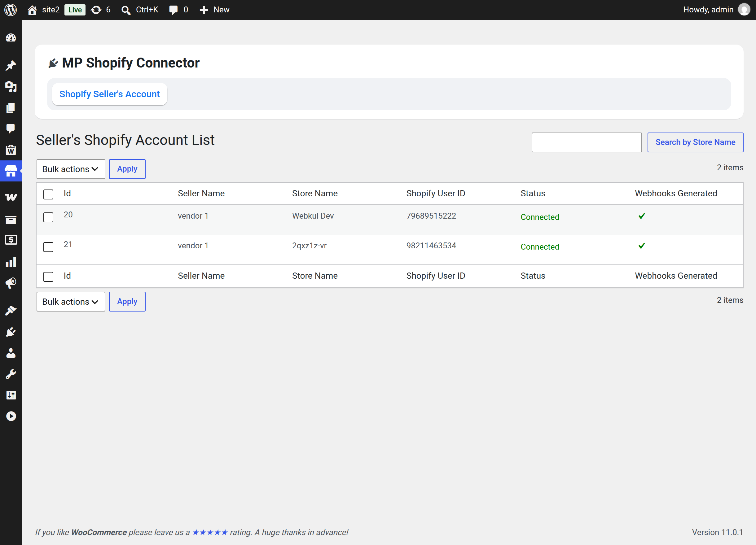Open the five-star rating link
This screenshot has width=756, height=545.
click(x=209, y=532)
